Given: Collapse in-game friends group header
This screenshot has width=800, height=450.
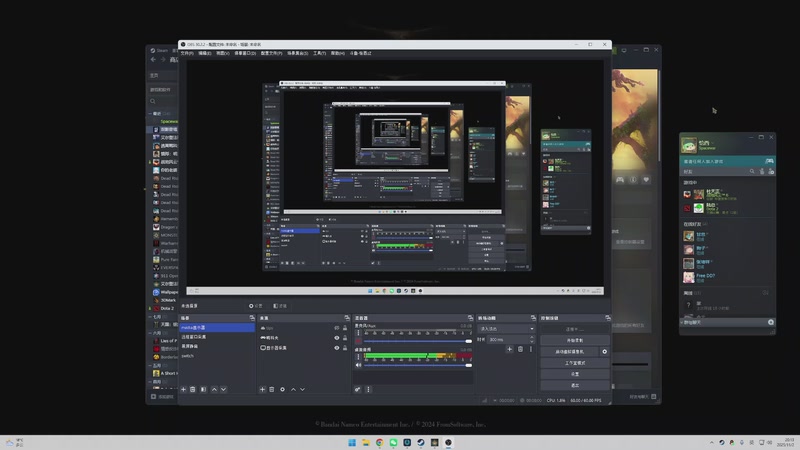Looking at the screenshot, I should point(690,182).
